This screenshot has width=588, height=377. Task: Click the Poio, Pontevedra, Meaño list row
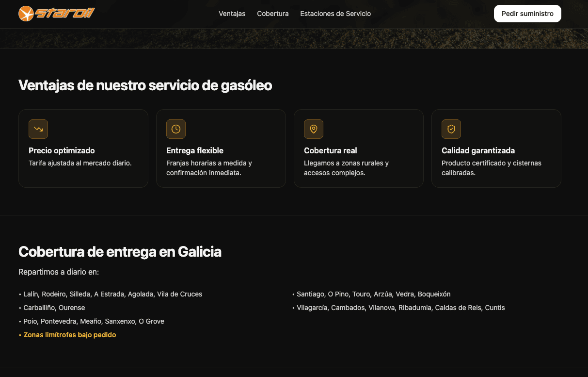pos(92,321)
